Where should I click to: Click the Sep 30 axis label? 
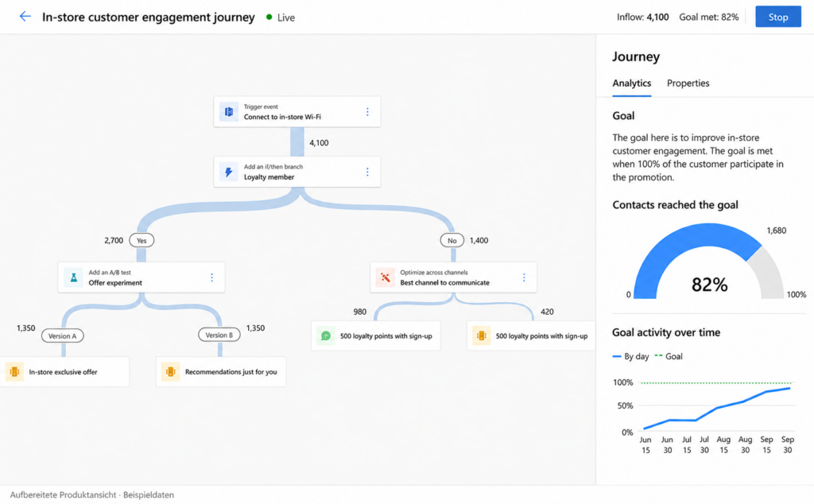(x=788, y=445)
